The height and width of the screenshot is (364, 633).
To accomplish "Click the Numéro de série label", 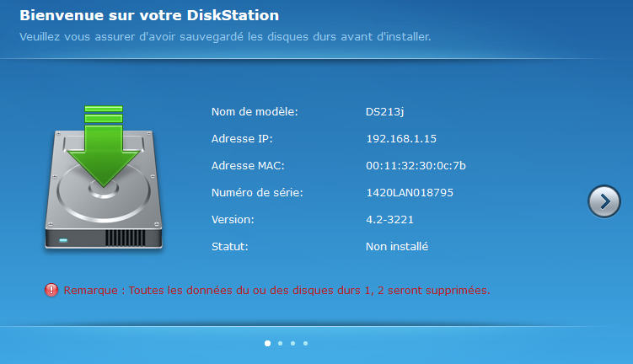I will (x=257, y=192).
